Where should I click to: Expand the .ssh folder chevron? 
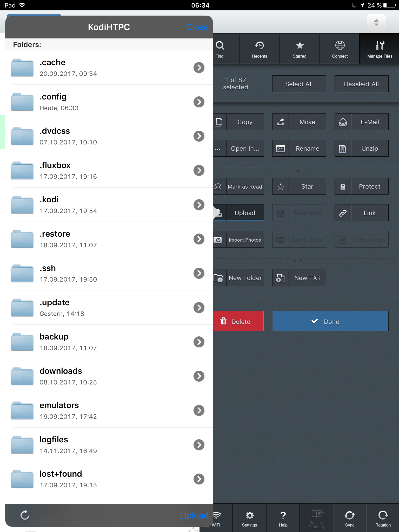pos(199,273)
